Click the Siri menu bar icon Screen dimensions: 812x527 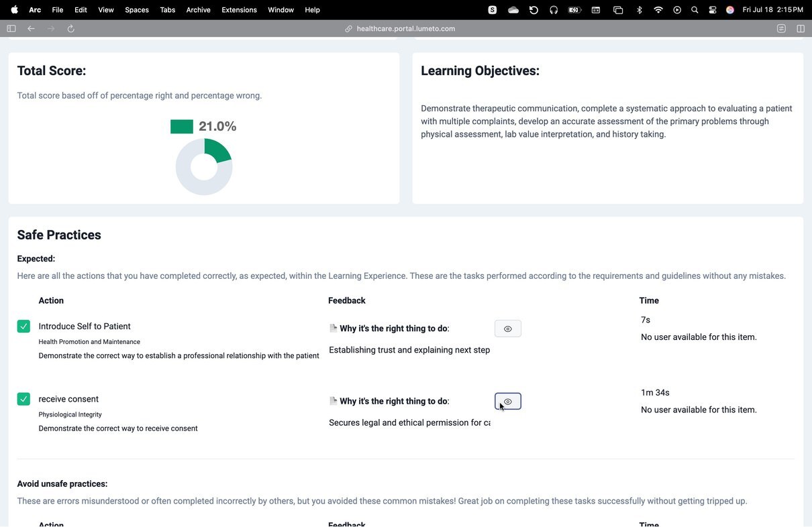[x=730, y=10]
